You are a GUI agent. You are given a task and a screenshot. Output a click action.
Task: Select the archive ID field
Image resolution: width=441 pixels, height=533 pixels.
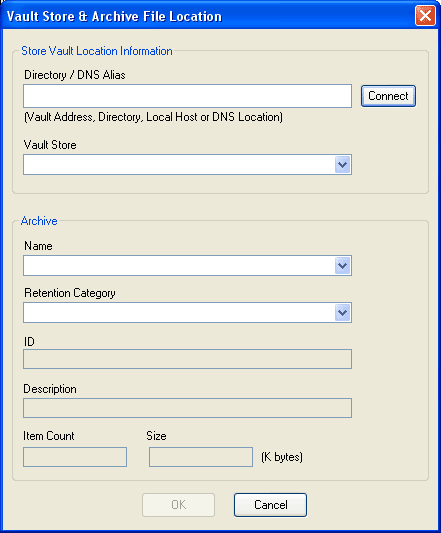(x=187, y=359)
